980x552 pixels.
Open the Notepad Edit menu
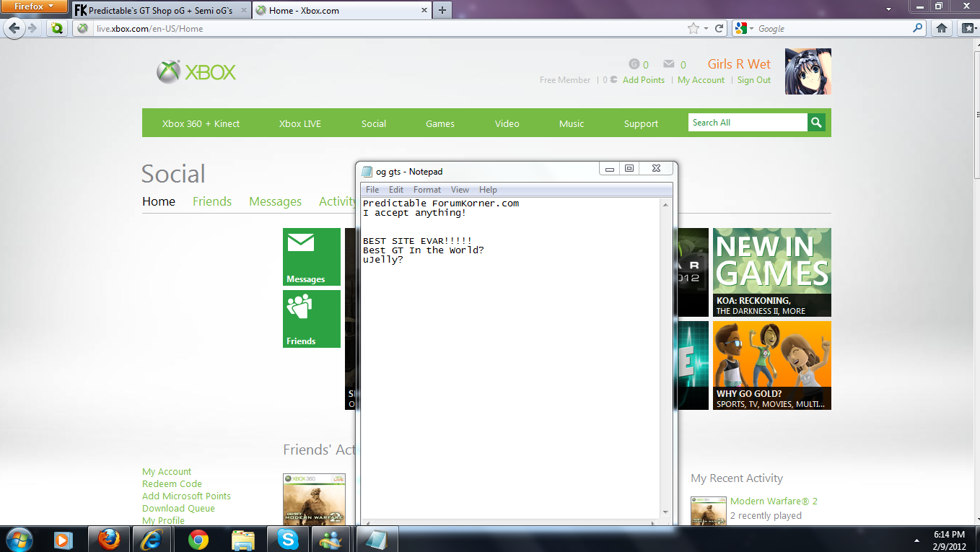[396, 190]
